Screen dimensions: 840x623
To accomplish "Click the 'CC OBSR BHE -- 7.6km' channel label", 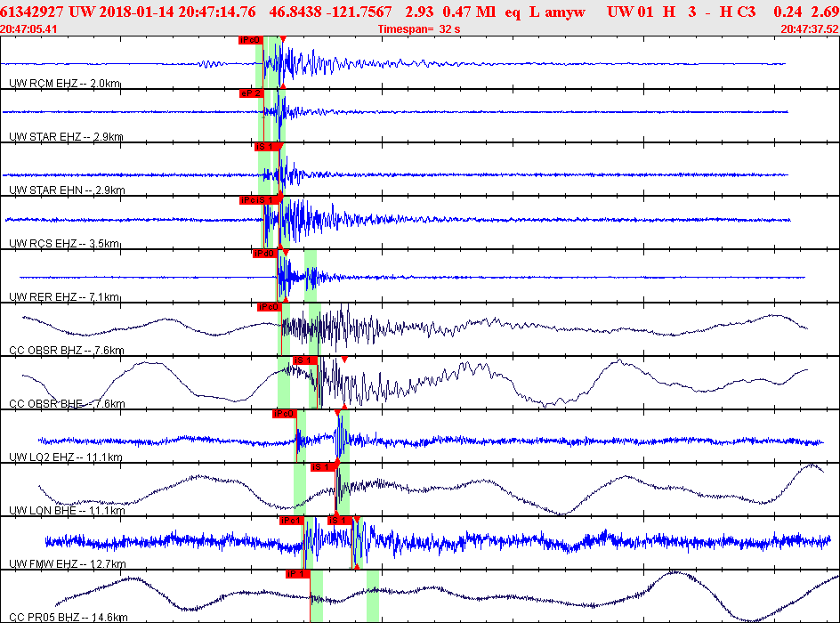I will 67,404.
